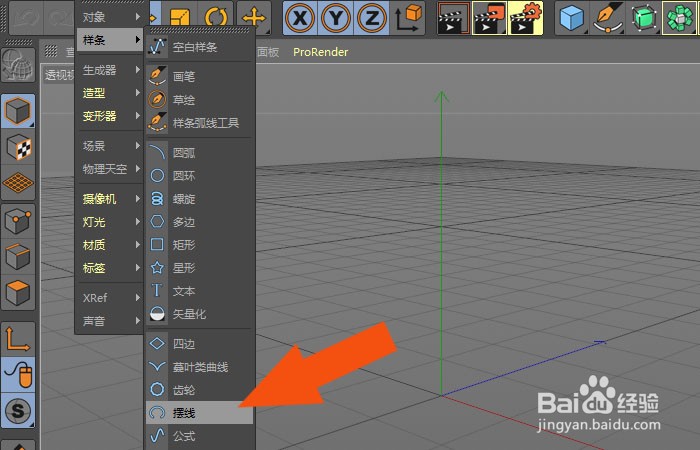Toggle X axis lock
Image resolution: width=700 pixels, height=450 pixels.
coord(300,18)
